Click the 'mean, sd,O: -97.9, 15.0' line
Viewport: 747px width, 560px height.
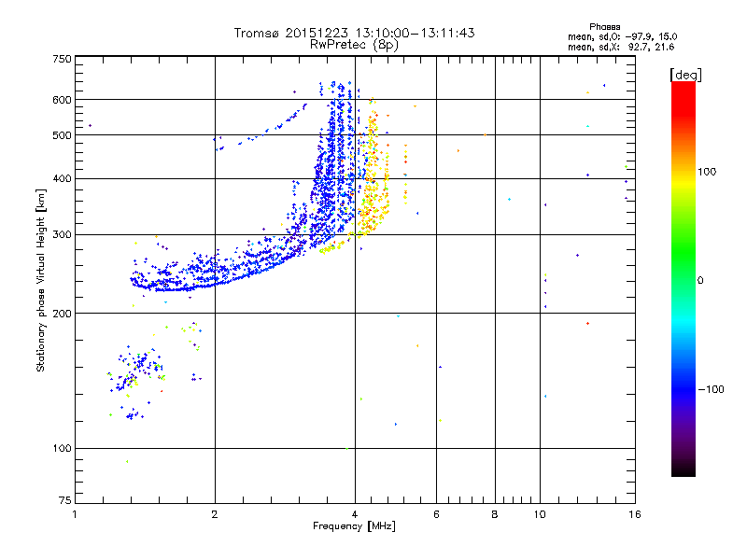[x=622, y=36]
